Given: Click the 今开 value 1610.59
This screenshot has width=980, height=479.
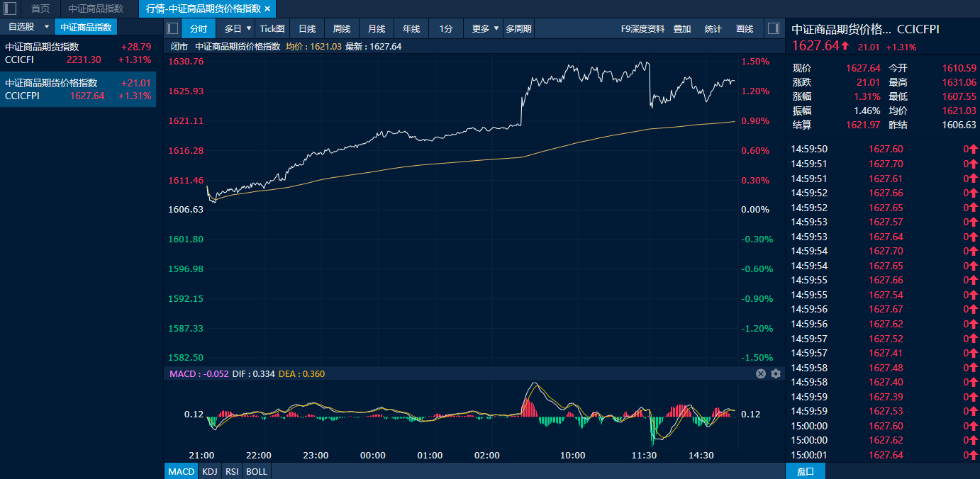Looking at the screenshot, I should tap(959, 68).
